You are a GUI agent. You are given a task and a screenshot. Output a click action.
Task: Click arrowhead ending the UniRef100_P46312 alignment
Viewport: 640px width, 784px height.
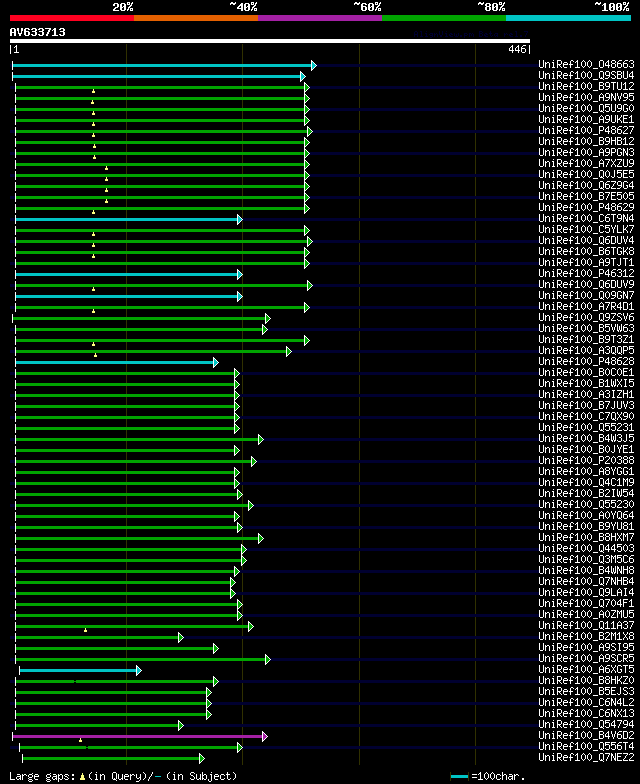click(240, 274)
